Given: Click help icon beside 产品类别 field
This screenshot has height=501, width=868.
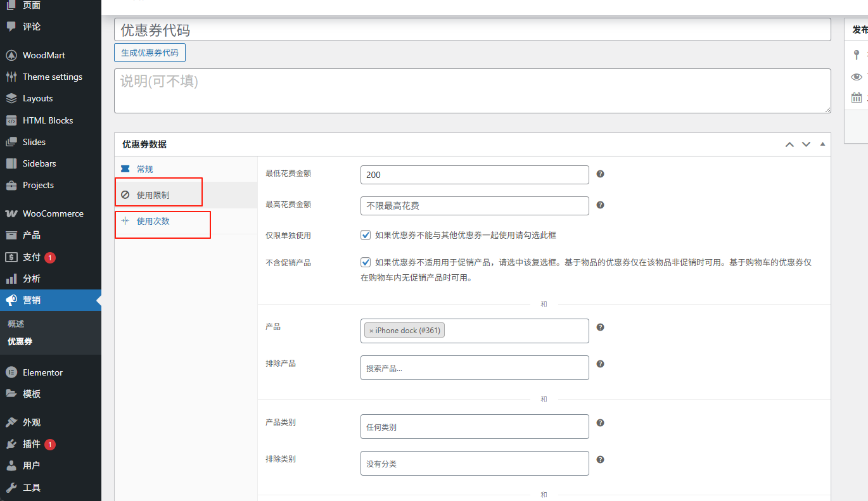Looking at the screenshot, I should coord(600,422).
